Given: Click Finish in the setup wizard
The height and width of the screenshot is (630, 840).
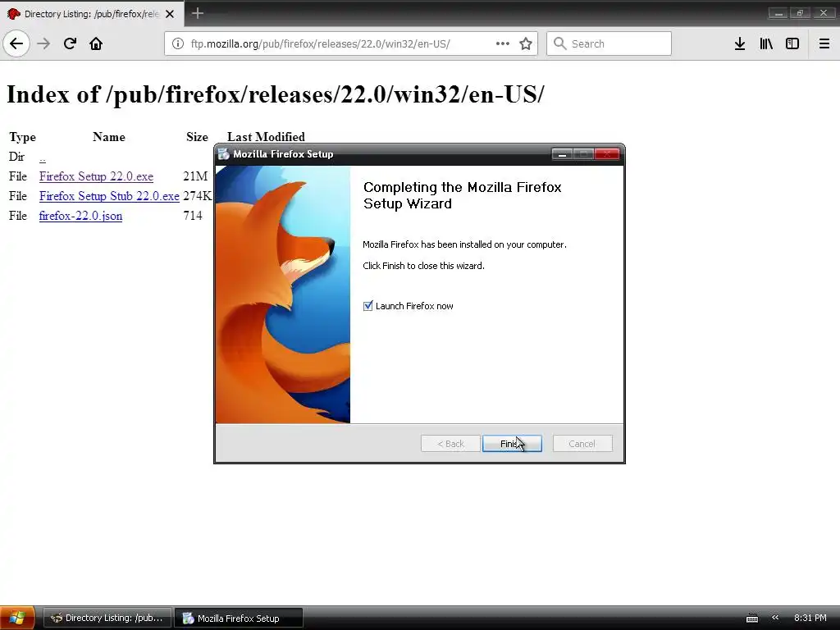Looking at the screenshot, I should (512, 444).
